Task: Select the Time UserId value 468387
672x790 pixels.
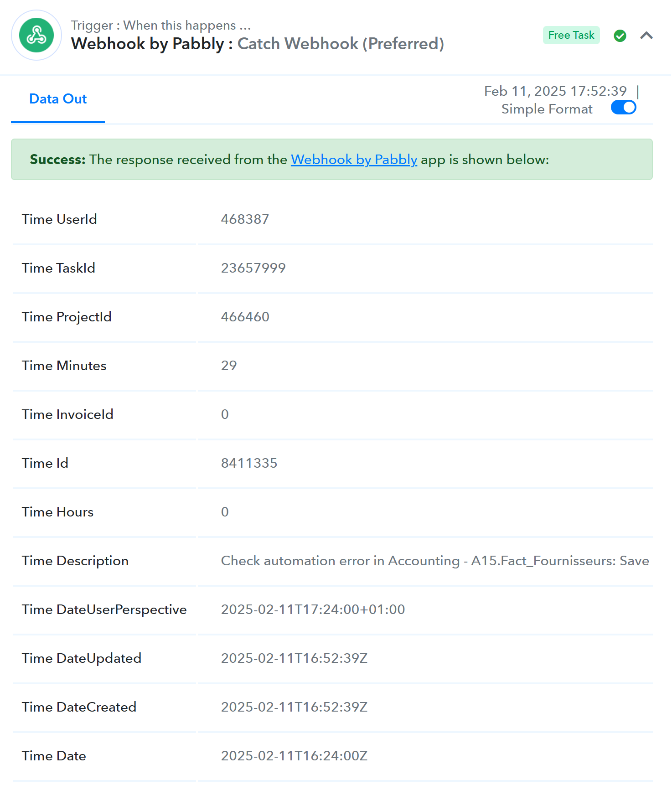Action: pyautogui.click(x=245, y=219)
